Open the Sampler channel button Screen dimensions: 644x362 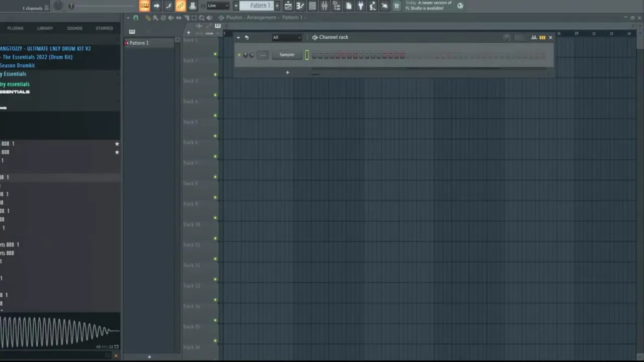pos(287,55)
